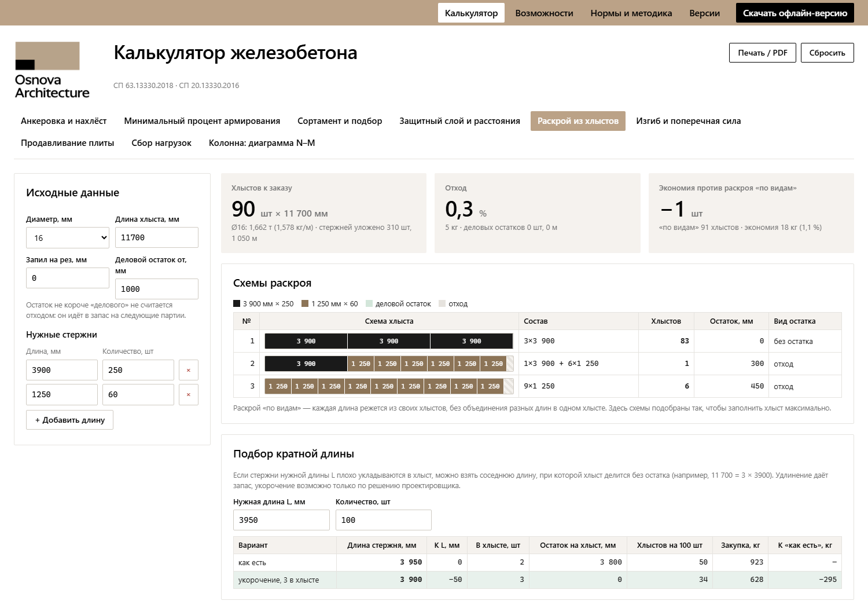Click the brown 1 250 мм legend swatch
The width and height of the screenshot is (868, 608).
tap(305, 303)
